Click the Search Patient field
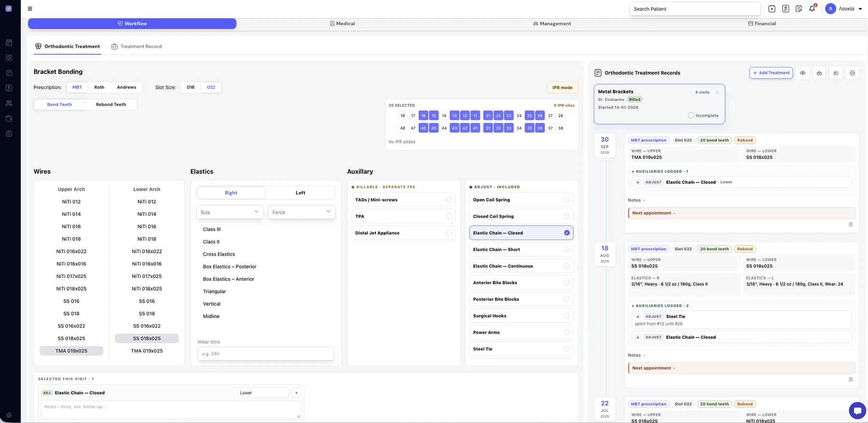Image resolution: width=868 pixels, height=423 pixels. (x=695, y=9)
